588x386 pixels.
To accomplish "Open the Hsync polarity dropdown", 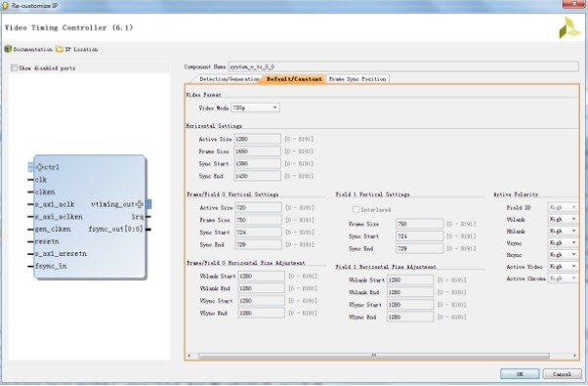I will coord(563,255).
